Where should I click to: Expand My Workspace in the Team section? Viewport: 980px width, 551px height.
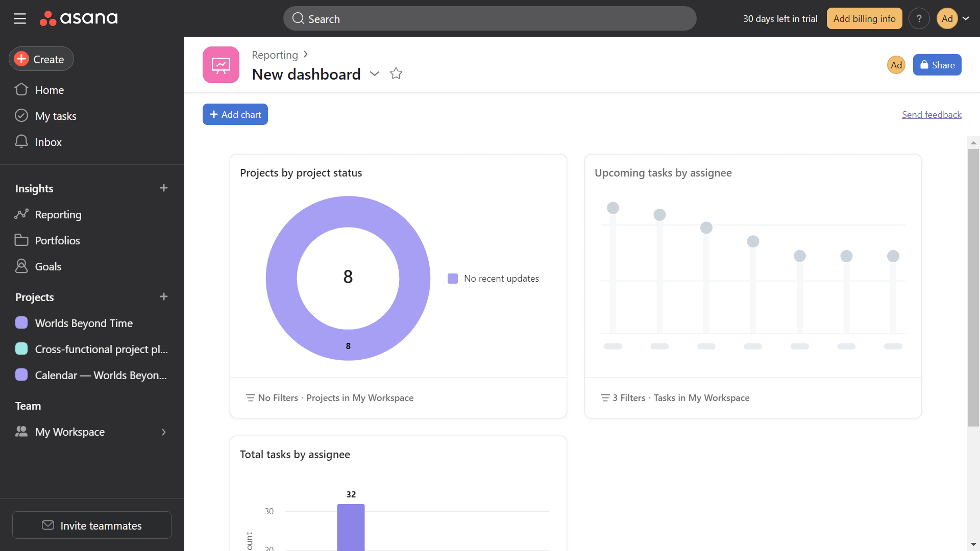click(163, 432)
